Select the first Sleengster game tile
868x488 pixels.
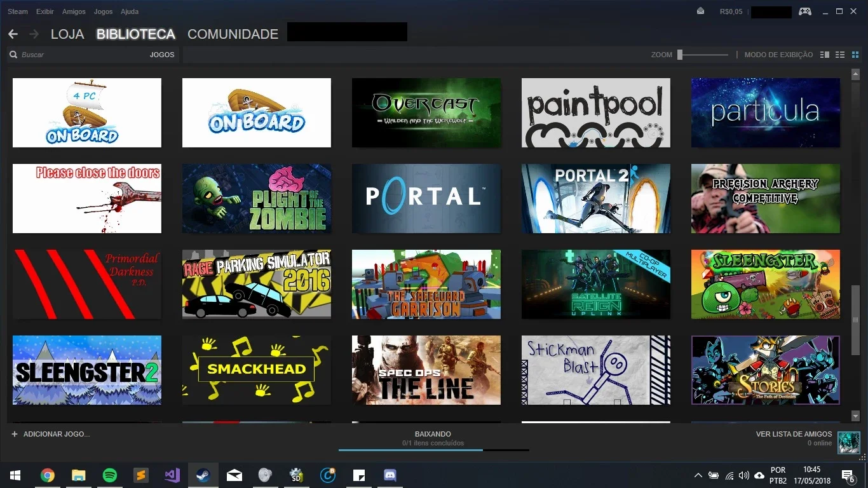click(766, 284)
